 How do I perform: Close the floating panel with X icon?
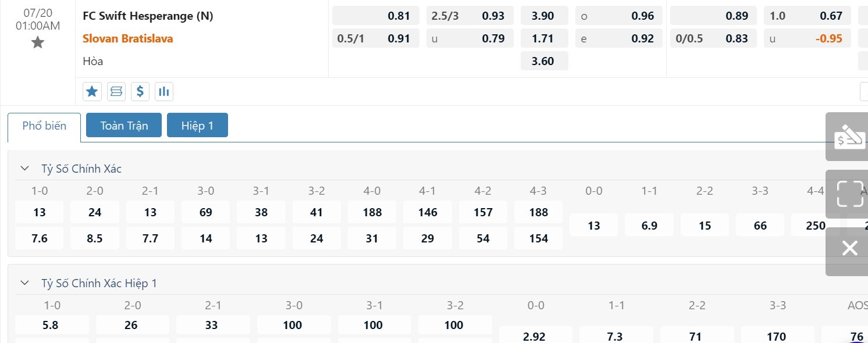[849, 249]
